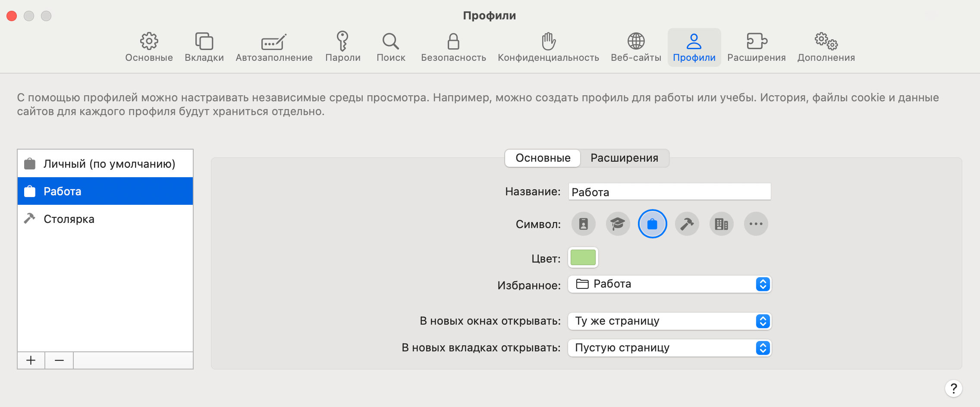Open more symbols with the ellipsis button

click(x=756, y=224)
